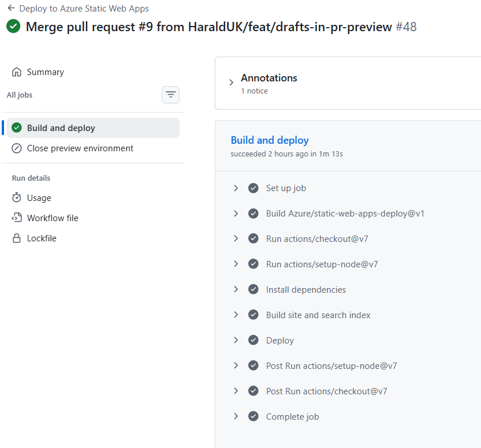The image size is (481, 448).
Task: Click the Merge pull request #9 title
Action: coord(208,27)
